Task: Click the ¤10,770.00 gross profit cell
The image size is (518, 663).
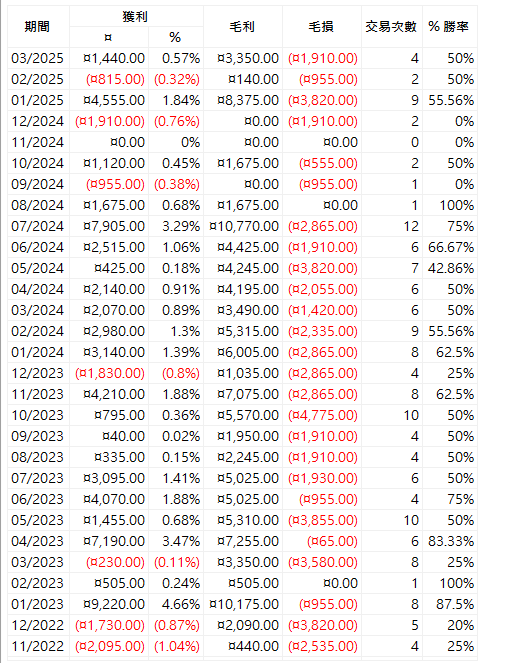Action: point(243,226)
